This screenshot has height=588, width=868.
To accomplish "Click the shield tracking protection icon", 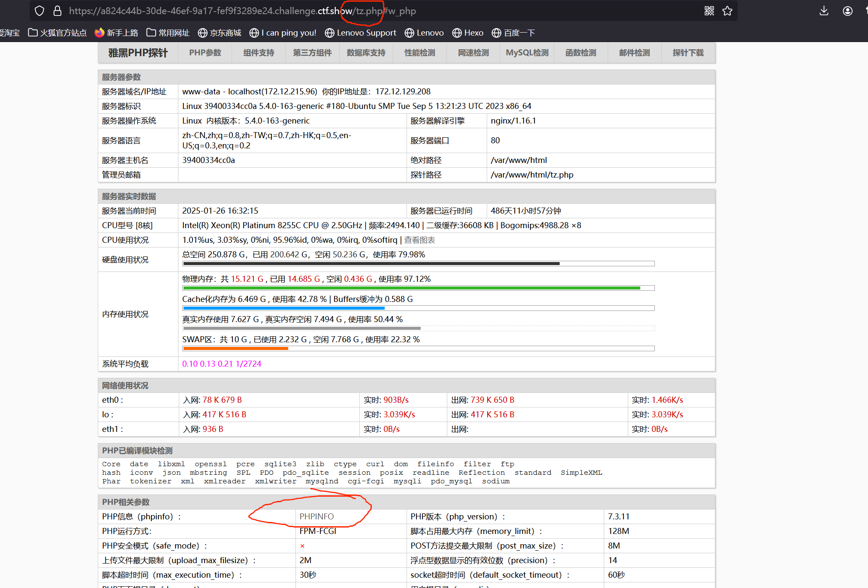I will coord(39,11).
